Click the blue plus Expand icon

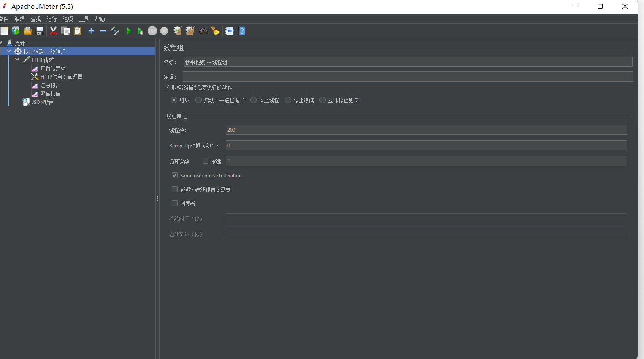pyautogui.click(x=91, y=31)
